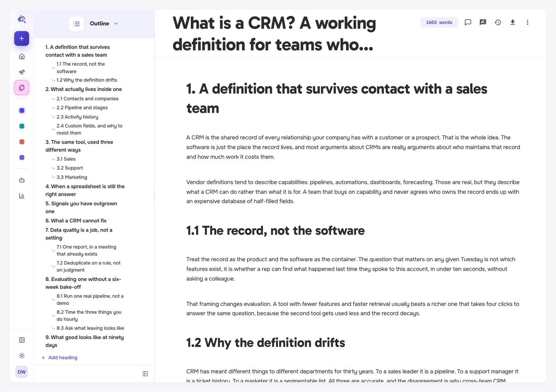Go to '7.1 One report, in a meeting'
This screenshot has height=392, width=556.
[86, 250]
